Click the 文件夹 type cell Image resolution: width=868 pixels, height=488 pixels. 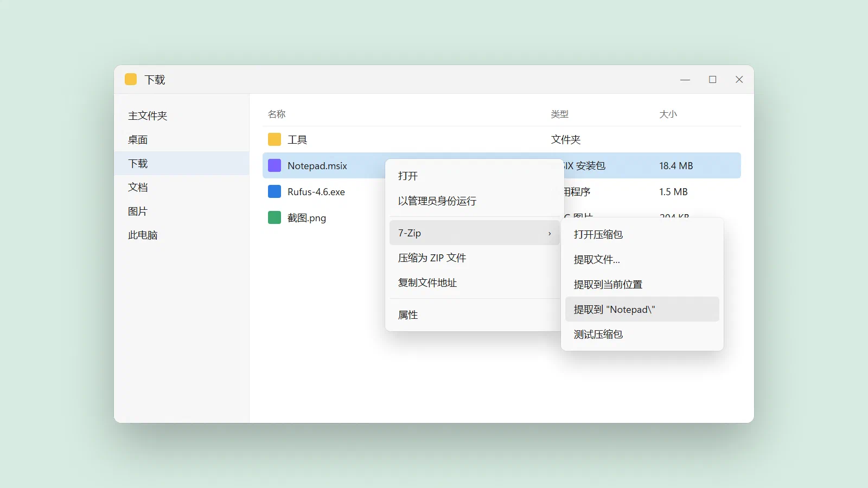[566, 139]
